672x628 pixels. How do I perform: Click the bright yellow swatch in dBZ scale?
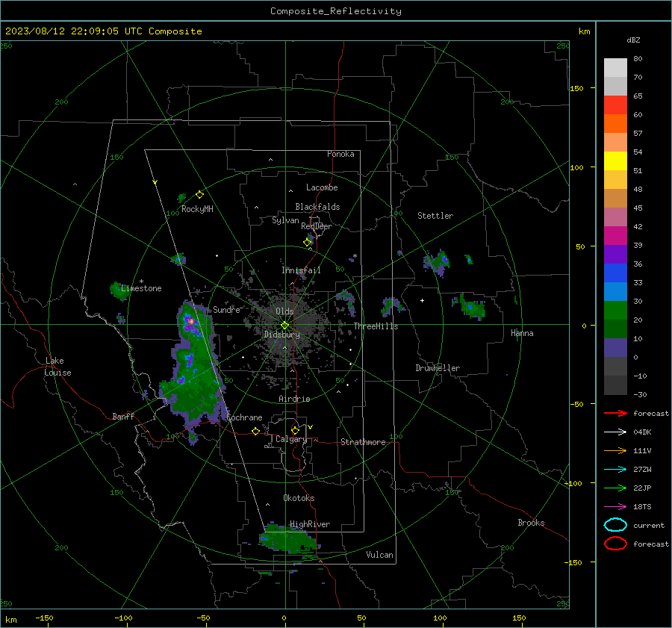[x=615, y=161]
